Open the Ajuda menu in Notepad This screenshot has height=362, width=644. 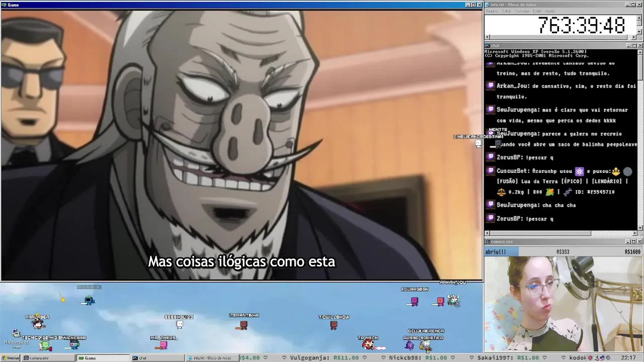tap(550, 11)
